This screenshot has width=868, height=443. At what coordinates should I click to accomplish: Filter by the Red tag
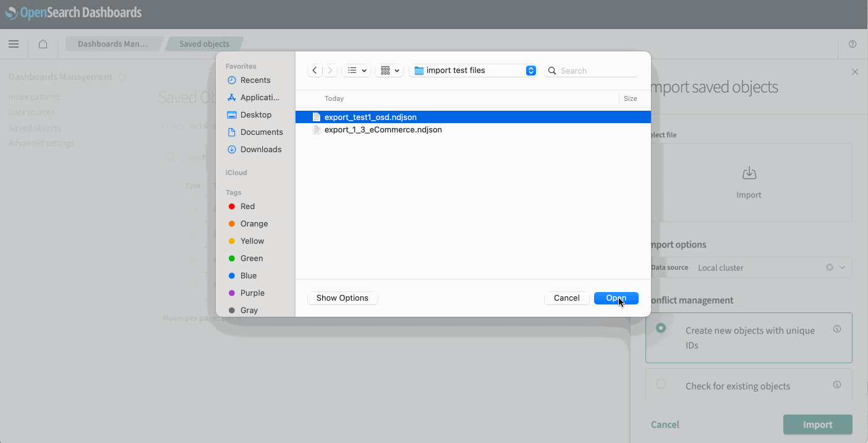click(247, 206)
